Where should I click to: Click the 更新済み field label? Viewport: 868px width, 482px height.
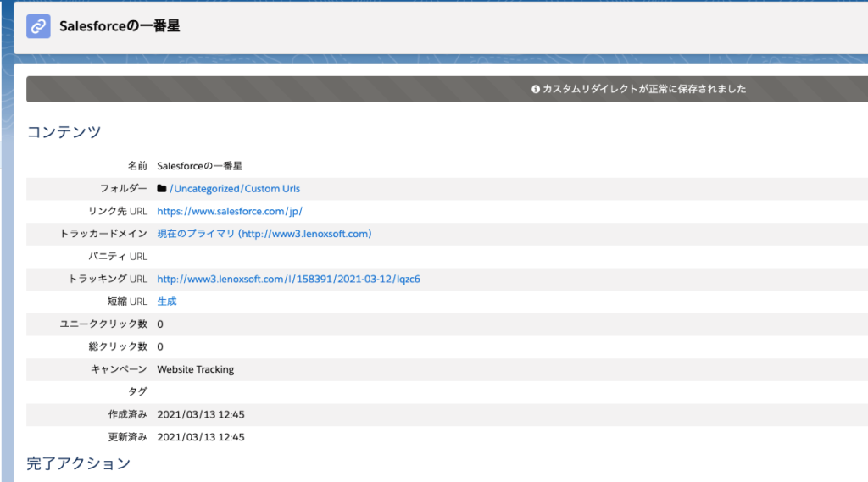pos(128,437)
